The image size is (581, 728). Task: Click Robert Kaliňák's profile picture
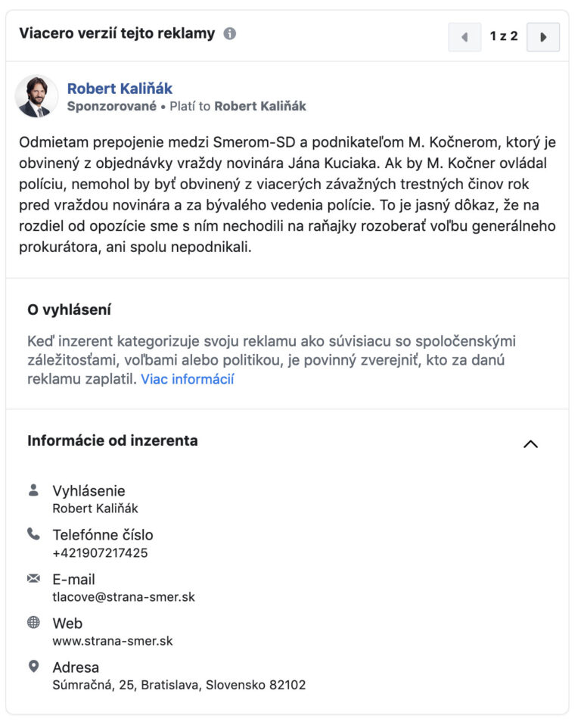click(36, 97)
